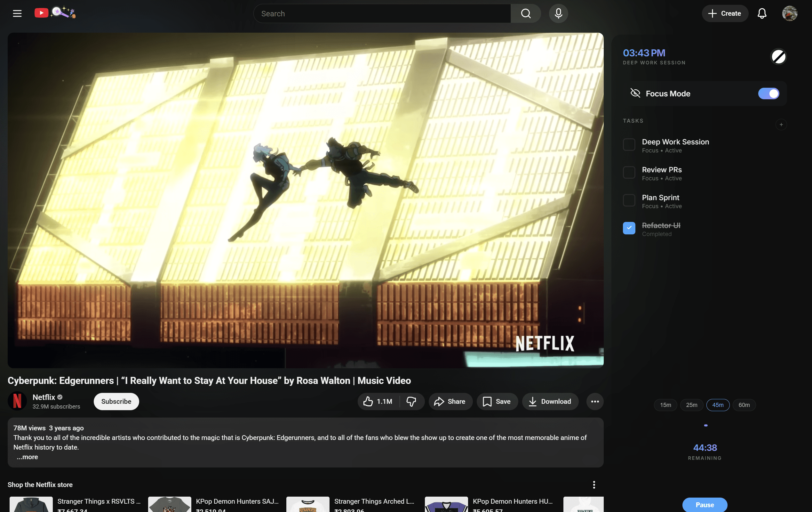The image size is (812, 512).
Task: Open the video's more actions menu
Action: point(594,401)
